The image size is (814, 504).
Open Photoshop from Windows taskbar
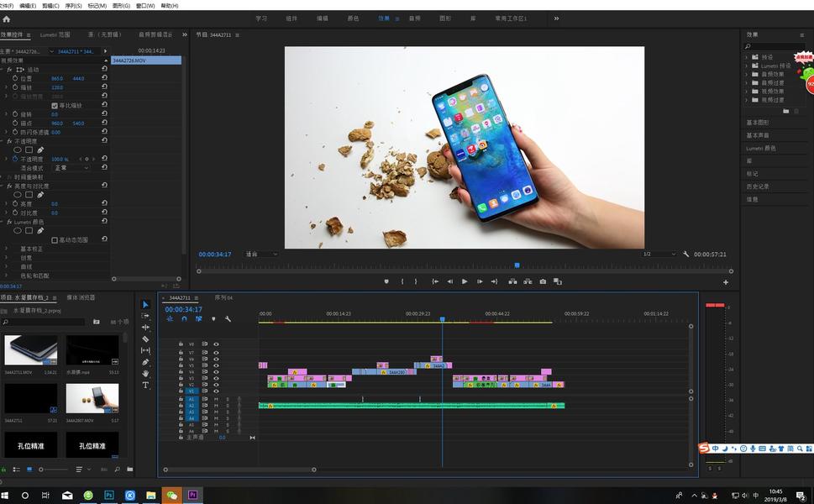point(109,495)
